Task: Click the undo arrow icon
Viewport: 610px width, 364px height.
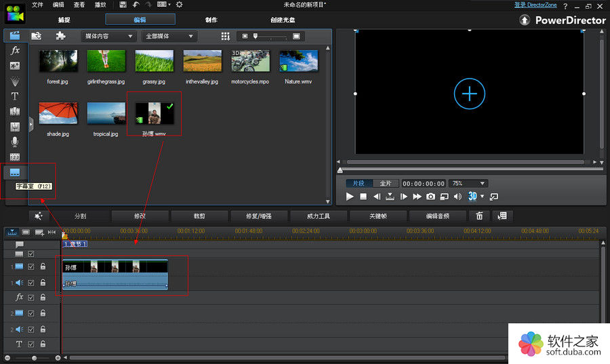Action: click(x=136, y=5)
